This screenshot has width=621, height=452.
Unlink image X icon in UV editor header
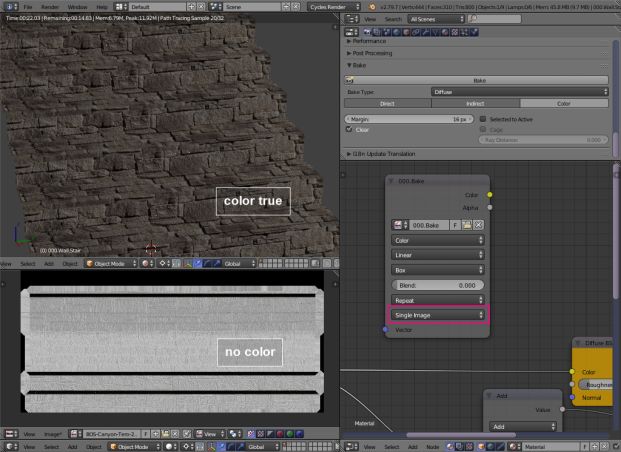[175, 434]
